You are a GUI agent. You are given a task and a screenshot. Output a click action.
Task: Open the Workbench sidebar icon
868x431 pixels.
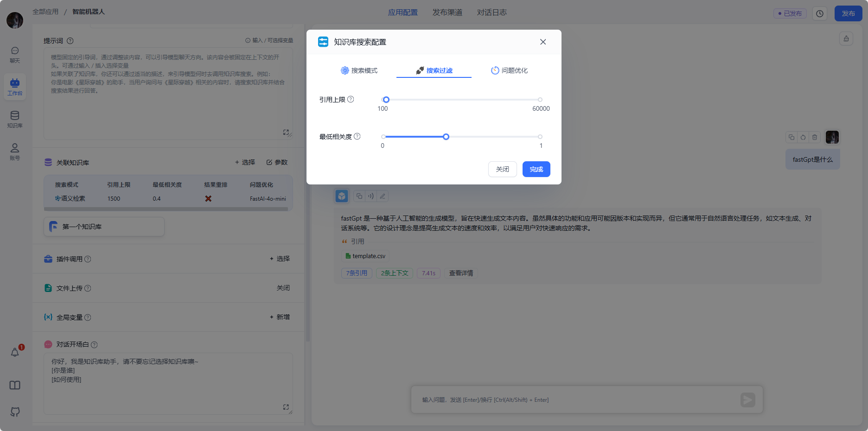(15, 87)
